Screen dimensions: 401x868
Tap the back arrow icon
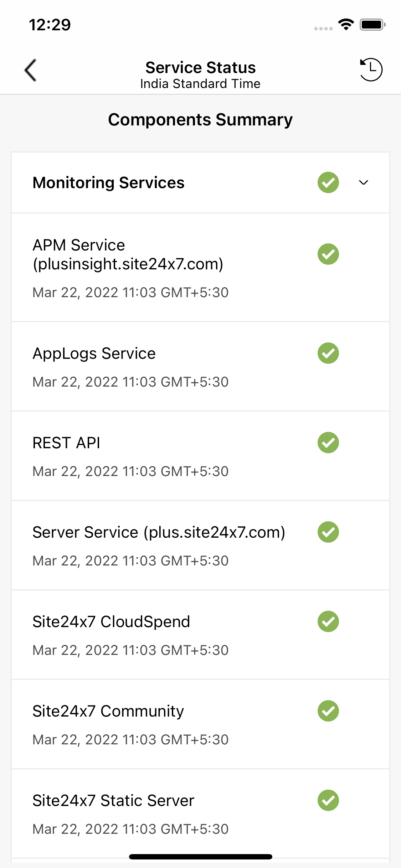tap(31, 70)
